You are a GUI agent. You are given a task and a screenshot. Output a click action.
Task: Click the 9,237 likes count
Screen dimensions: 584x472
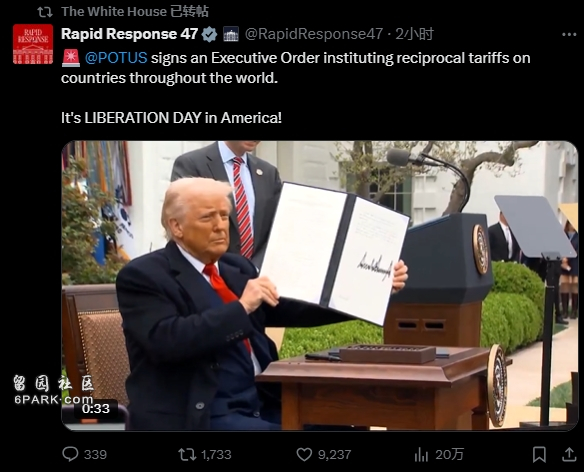click(x=334, y=454)
